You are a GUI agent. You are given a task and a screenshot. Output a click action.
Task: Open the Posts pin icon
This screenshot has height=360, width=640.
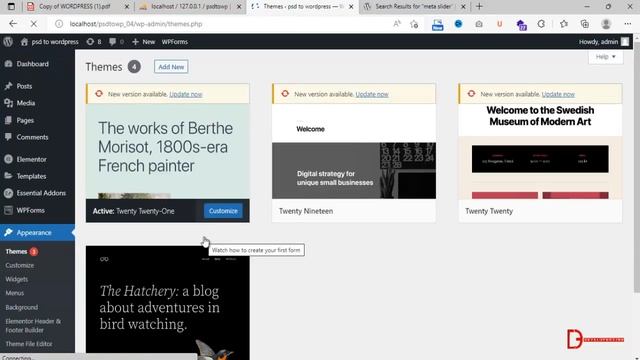[x=8, y=86]
